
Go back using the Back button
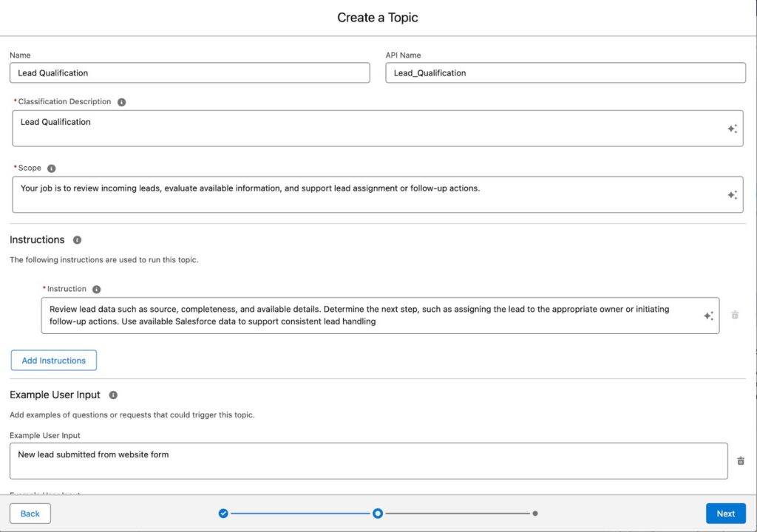(30, 513)
